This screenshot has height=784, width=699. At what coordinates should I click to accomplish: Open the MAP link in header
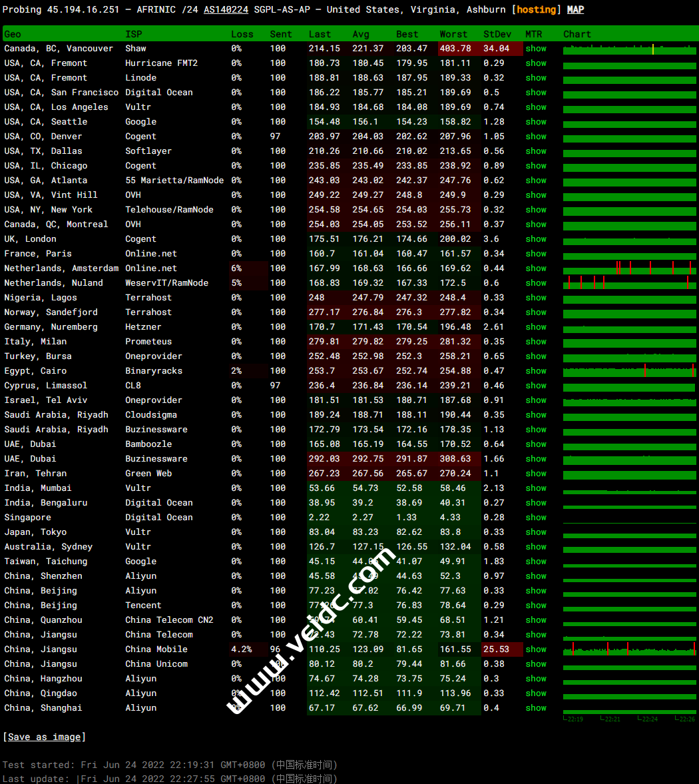[x=575, y=9]
